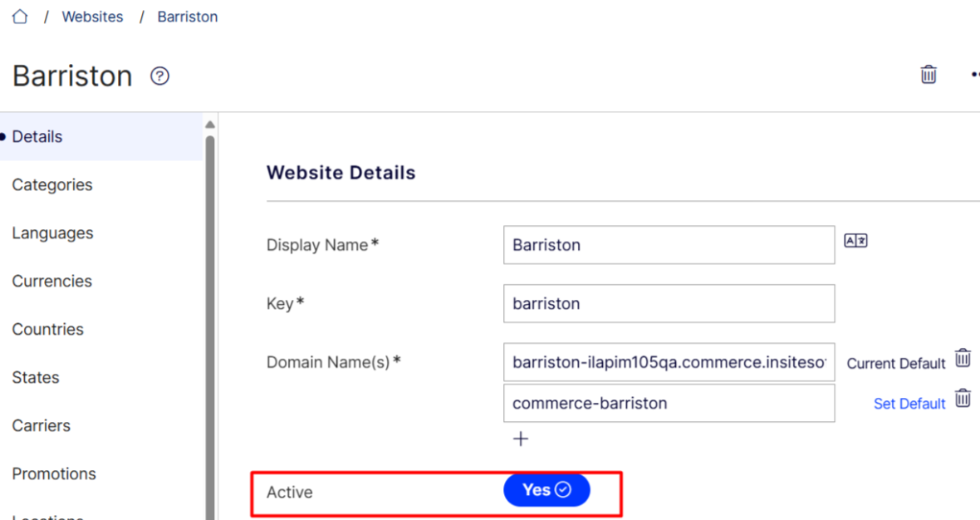The width and height of the screenshot is (980, 520).
Task: Expand the Currencies section
Action: pos(51,281)
